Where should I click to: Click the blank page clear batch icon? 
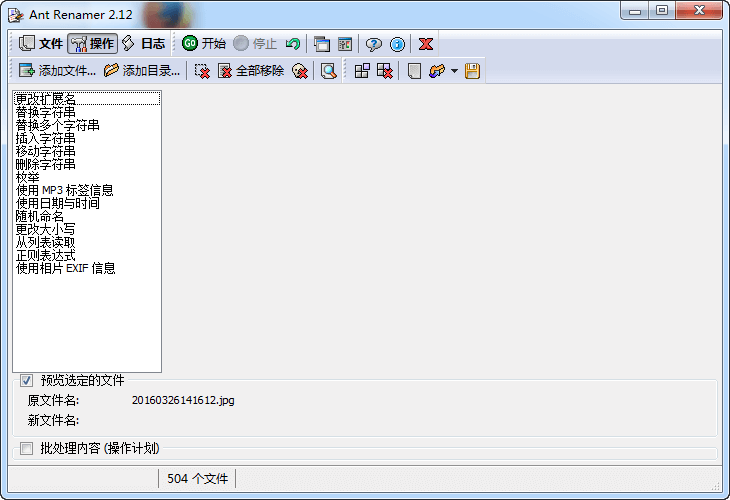[414, 71]
